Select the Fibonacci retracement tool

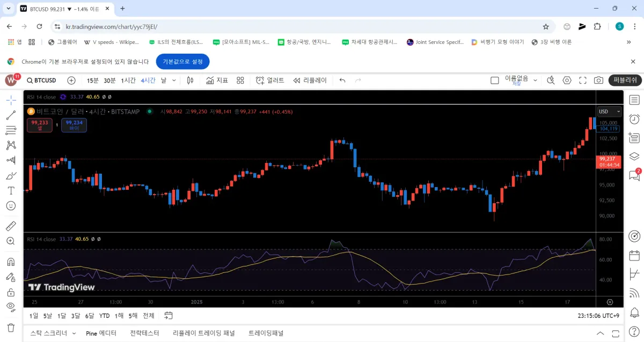(x=11, y=130)
